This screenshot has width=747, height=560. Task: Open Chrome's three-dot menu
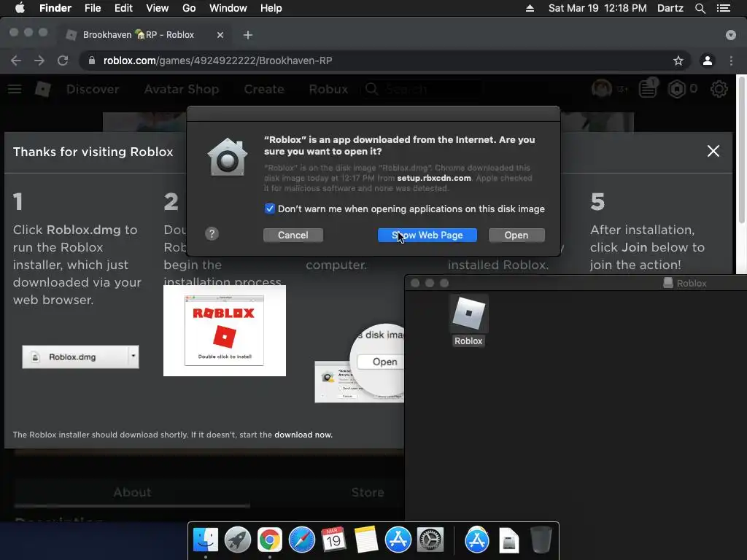[731, 61]
